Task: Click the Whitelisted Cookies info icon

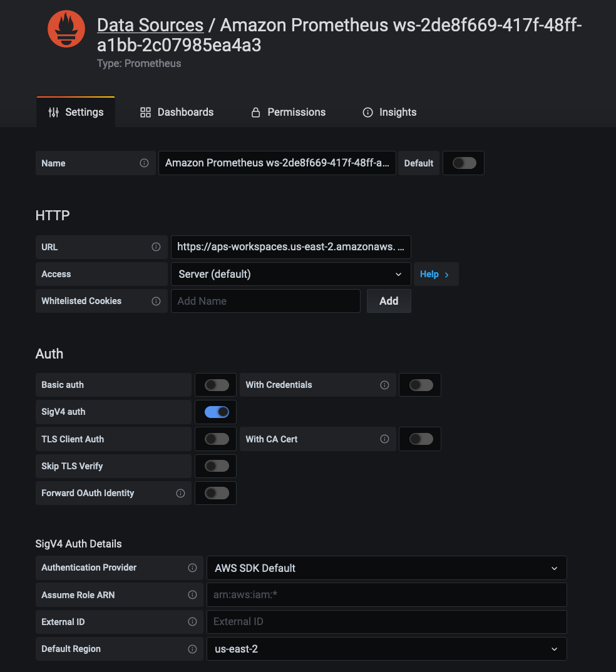Action: click(x=156, y=302)
